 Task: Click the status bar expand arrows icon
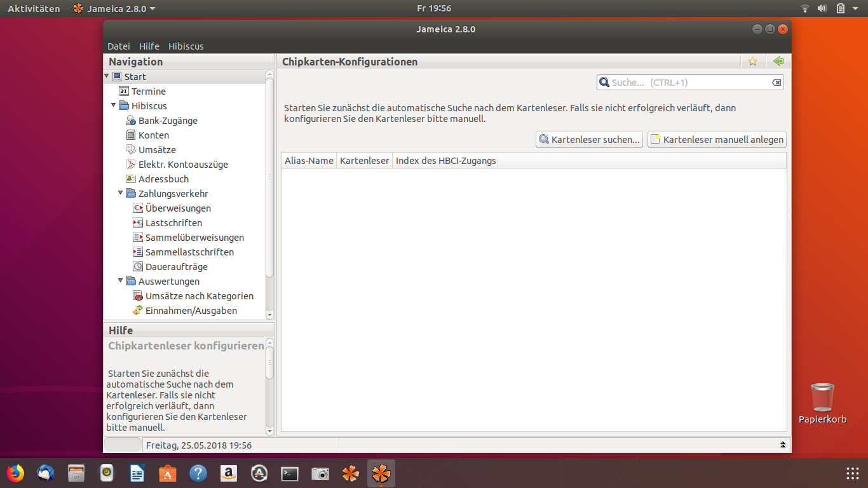(x=783, y=445)
